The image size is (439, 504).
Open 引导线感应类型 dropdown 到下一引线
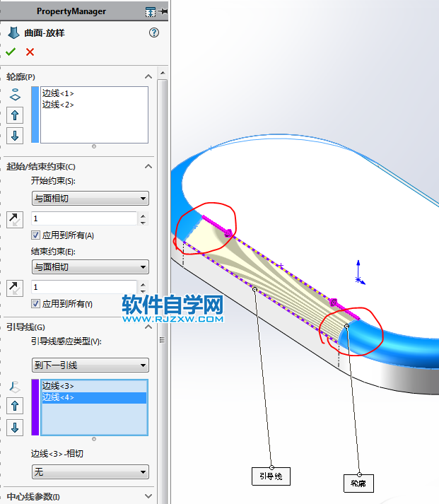coord(90,365)
